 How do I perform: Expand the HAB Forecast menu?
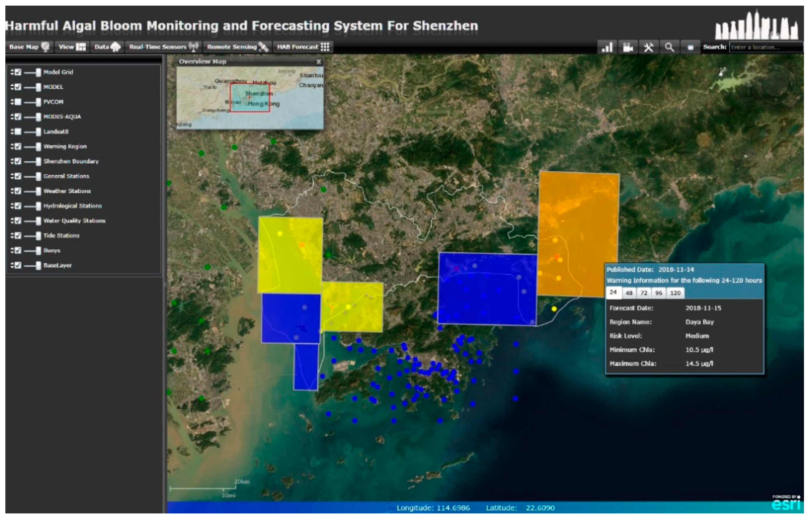[303, 47]
